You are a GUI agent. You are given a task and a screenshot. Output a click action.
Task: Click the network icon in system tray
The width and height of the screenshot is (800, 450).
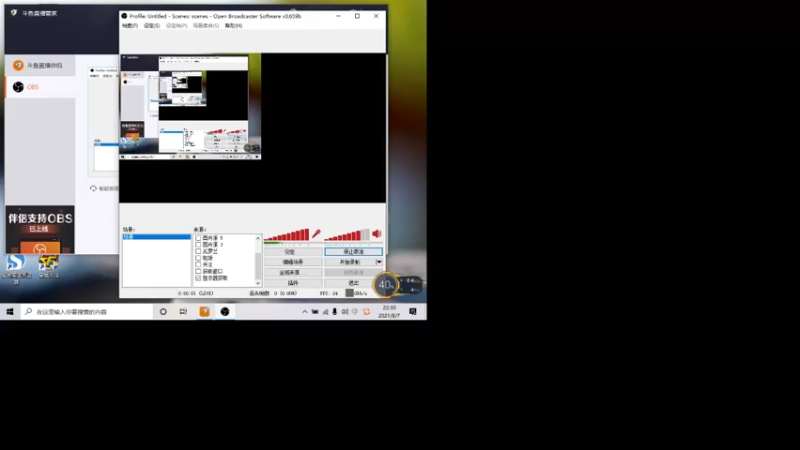(x=325, y=311)
